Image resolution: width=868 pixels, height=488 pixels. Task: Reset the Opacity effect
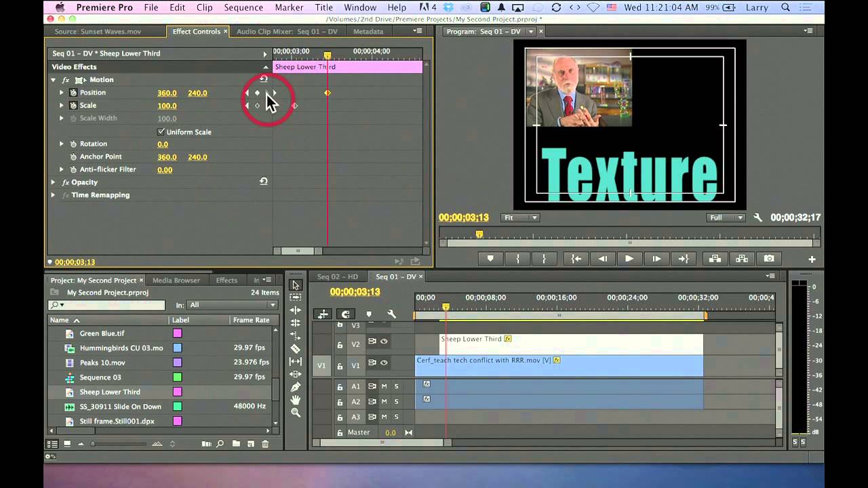tap(264, 182)
